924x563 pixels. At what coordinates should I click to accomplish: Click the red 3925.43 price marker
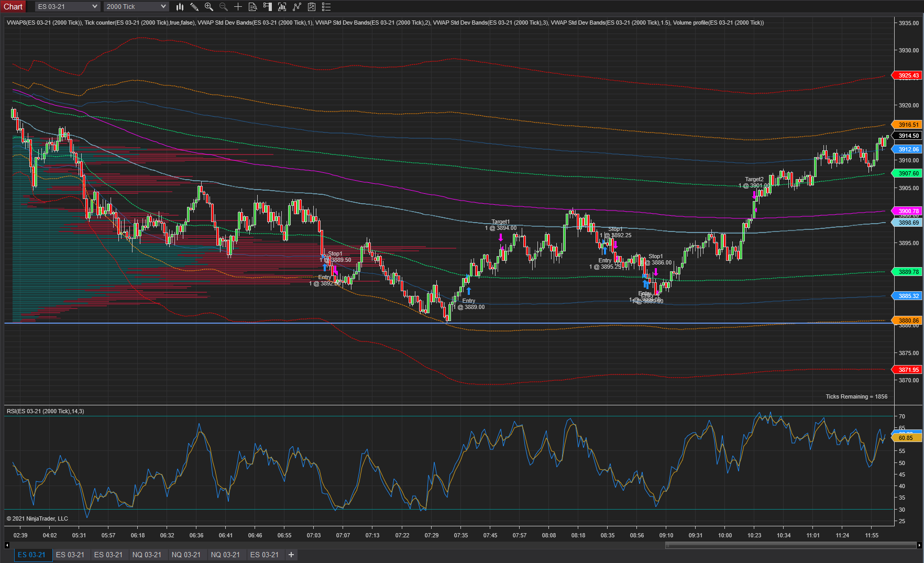click(907, 75)
